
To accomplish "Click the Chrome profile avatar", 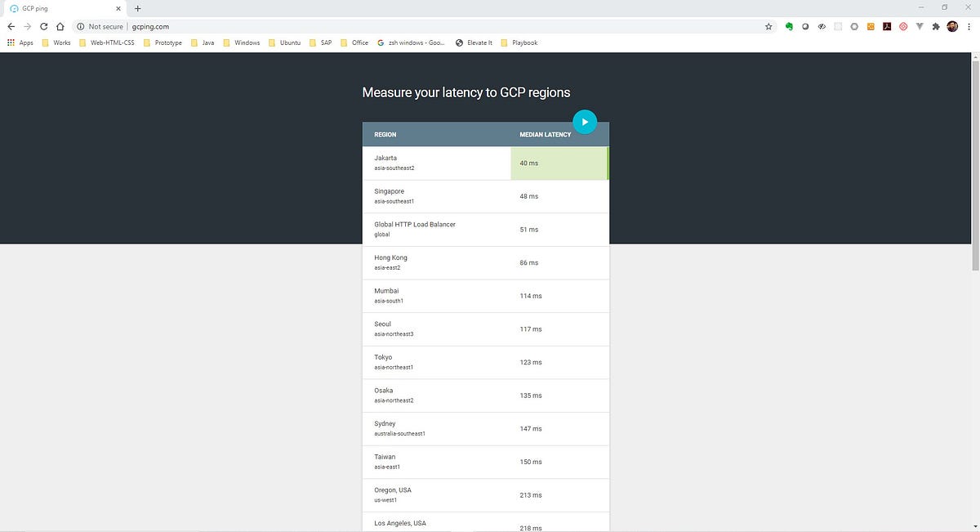I will [x=950, y=26].
